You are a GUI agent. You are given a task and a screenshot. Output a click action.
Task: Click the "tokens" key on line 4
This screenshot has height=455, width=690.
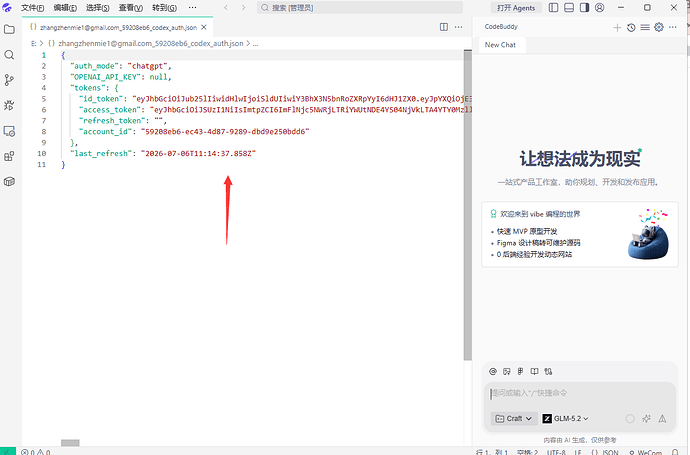pos(88,88)
